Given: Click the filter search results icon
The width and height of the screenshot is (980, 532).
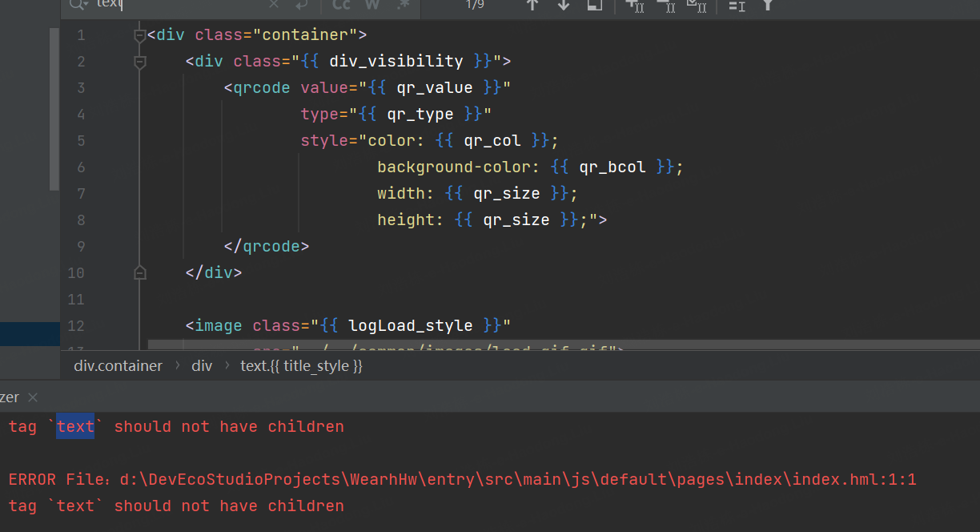Looking at the screenshot, I should [767, 5].
